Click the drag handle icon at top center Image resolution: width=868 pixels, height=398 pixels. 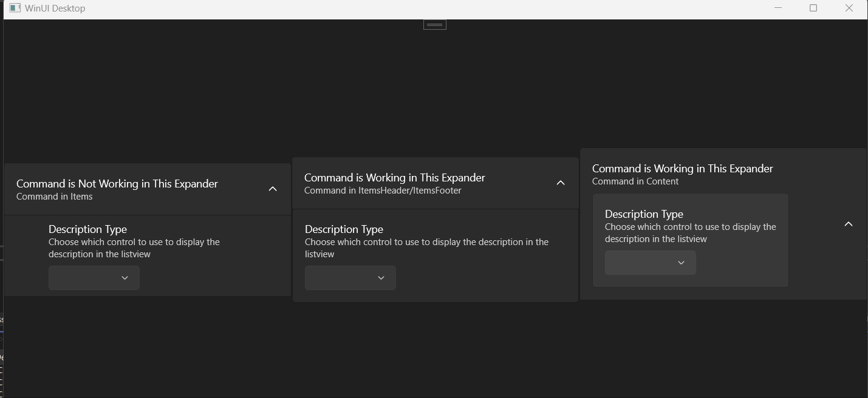434,23
